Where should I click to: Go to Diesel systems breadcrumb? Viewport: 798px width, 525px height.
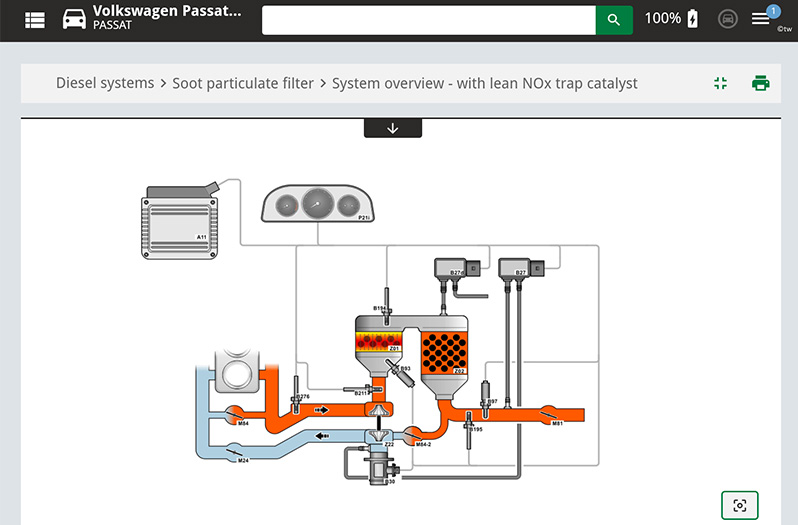tap(105, 83)
